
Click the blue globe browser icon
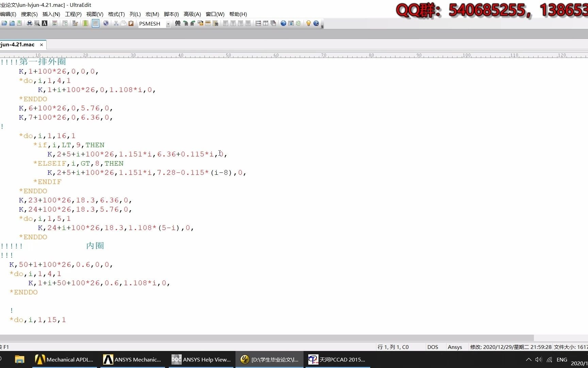point(283,23)
